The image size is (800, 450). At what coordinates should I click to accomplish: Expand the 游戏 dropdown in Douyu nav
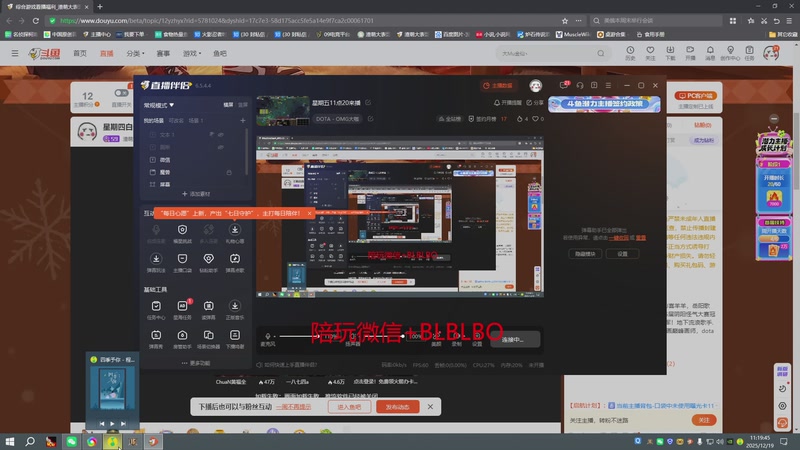(192, 53)
